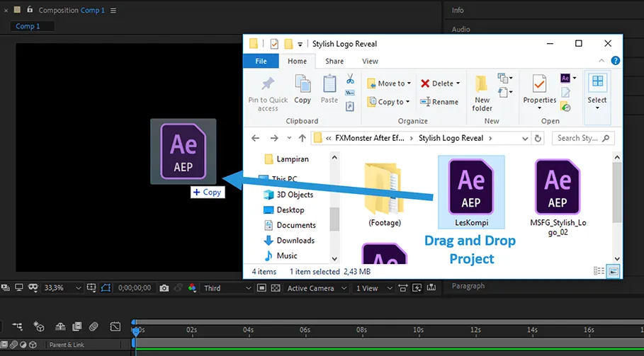Open the Composition Mini-Flowchart icon
The width and height of the screenshot is (644, 356).
pos(17,326)
